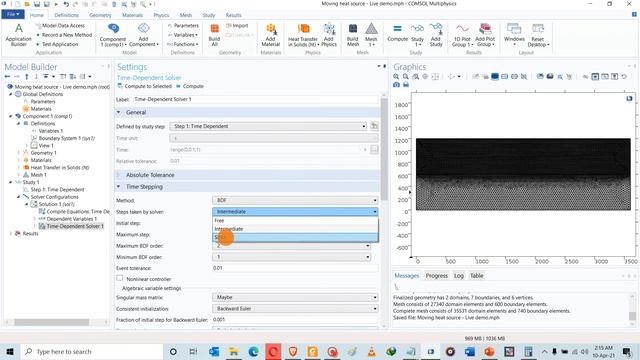Open the Consistent initialization dropdown
The image size is (640, 360).
point(295,309)
